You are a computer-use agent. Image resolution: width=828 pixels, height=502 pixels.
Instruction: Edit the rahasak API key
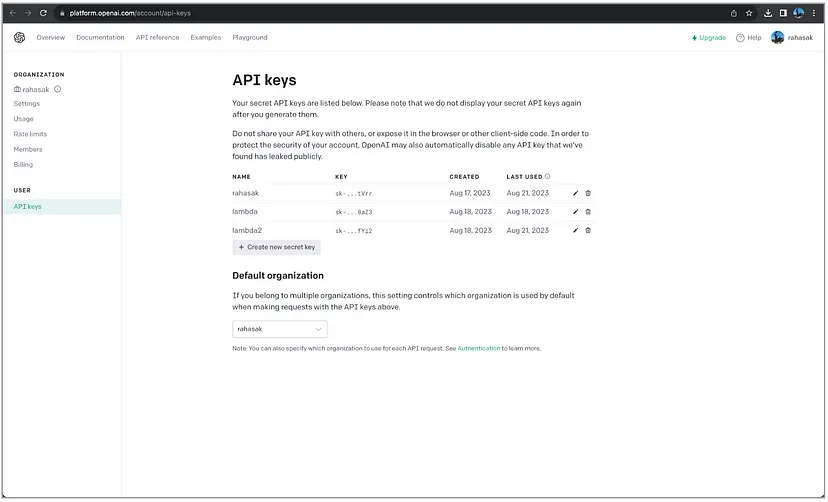[x=576, y=193]
